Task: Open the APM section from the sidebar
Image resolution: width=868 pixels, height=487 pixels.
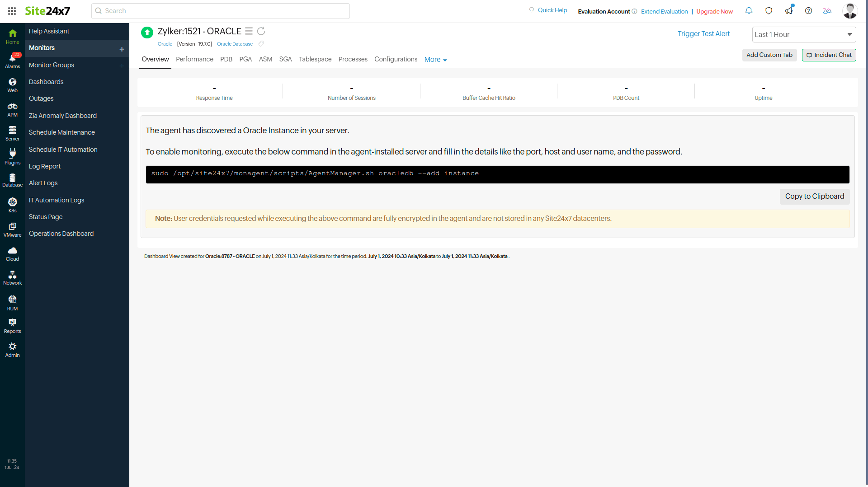Action: 12,108
